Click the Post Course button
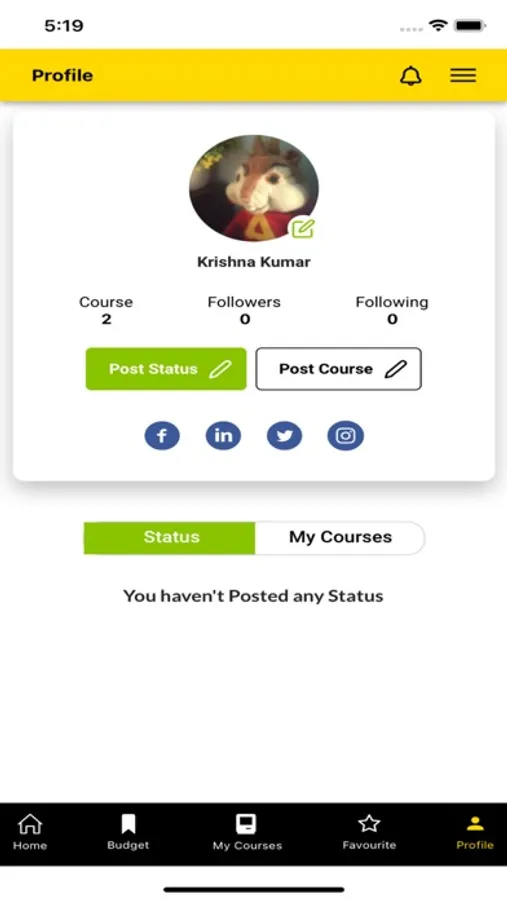Screen dimensions: 507x900 [338, 368]
